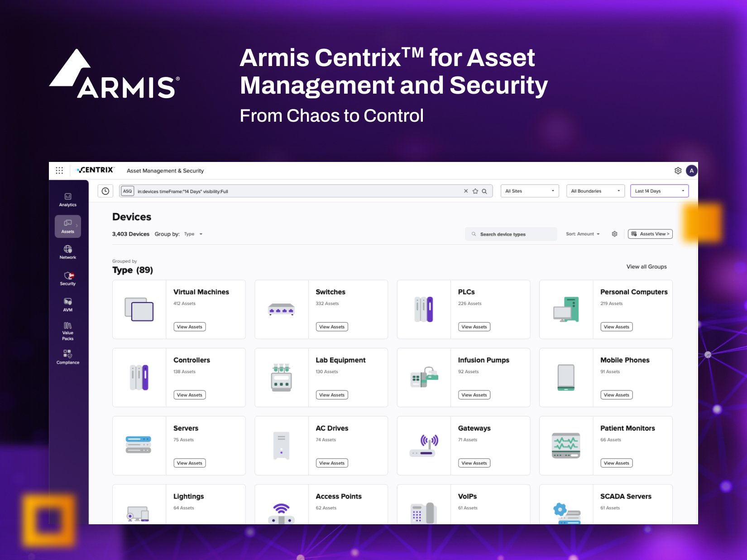Image resolution: width=747 pixels, height=560 pixels.
Task: Click the AC Drives icon
Action: (281, 446)
